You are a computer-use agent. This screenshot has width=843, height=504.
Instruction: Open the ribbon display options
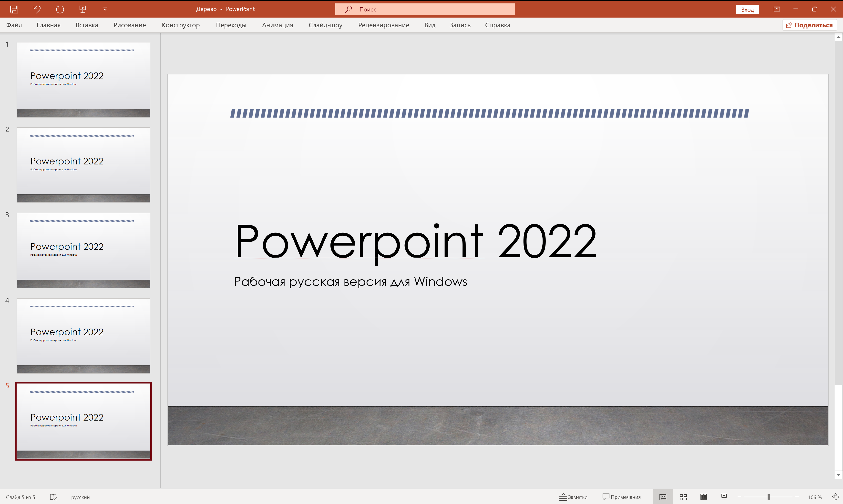[x=777, y=9]
